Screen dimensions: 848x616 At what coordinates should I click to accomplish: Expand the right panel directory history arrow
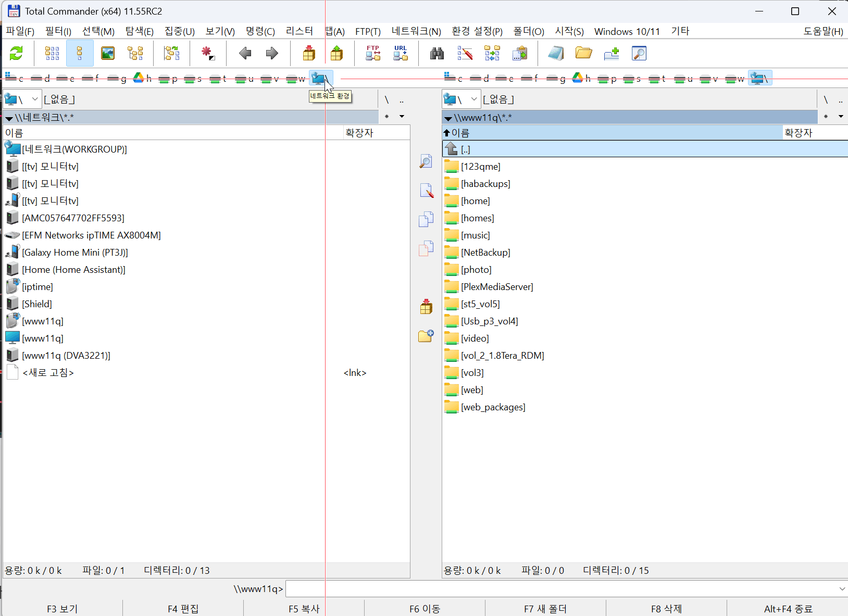(841, 116)
